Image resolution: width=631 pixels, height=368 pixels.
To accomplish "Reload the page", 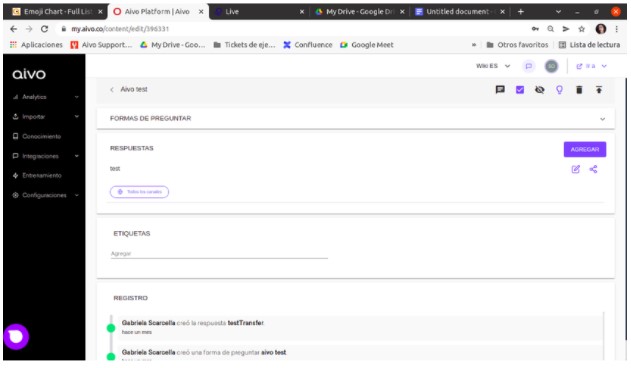I will [44, 29].
